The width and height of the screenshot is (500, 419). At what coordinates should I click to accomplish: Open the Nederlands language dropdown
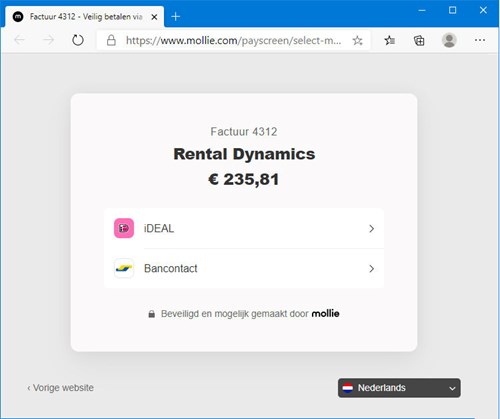pyautogui.click(x=399, y=388)
